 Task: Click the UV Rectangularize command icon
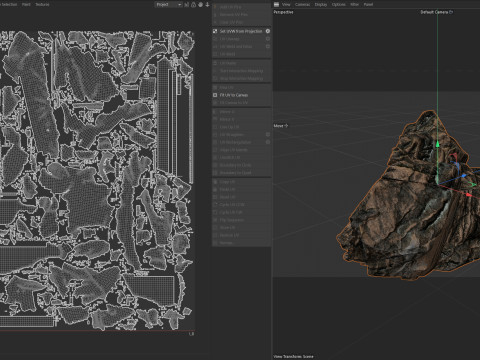click(215, 142)
